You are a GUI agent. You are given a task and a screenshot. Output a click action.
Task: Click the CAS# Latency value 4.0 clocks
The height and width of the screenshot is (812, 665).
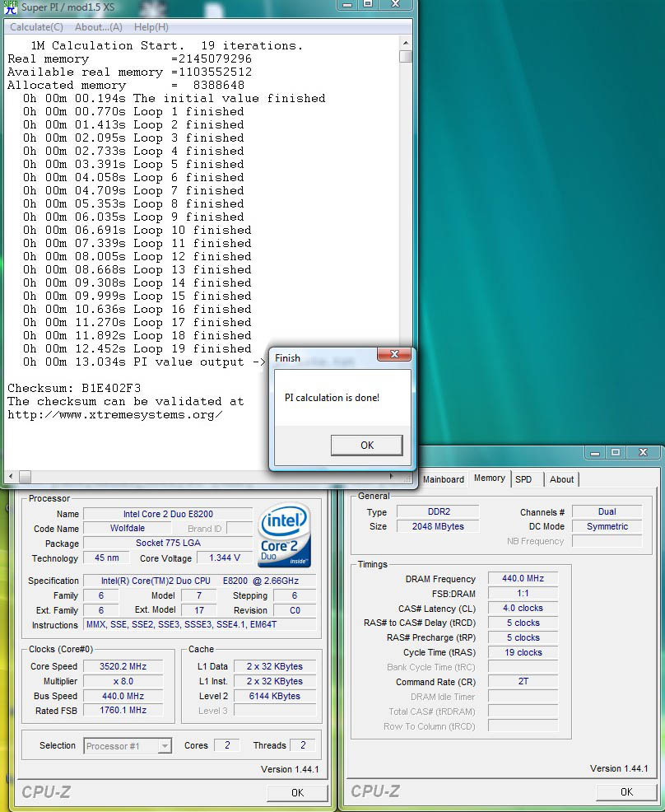tap(523, 608)
